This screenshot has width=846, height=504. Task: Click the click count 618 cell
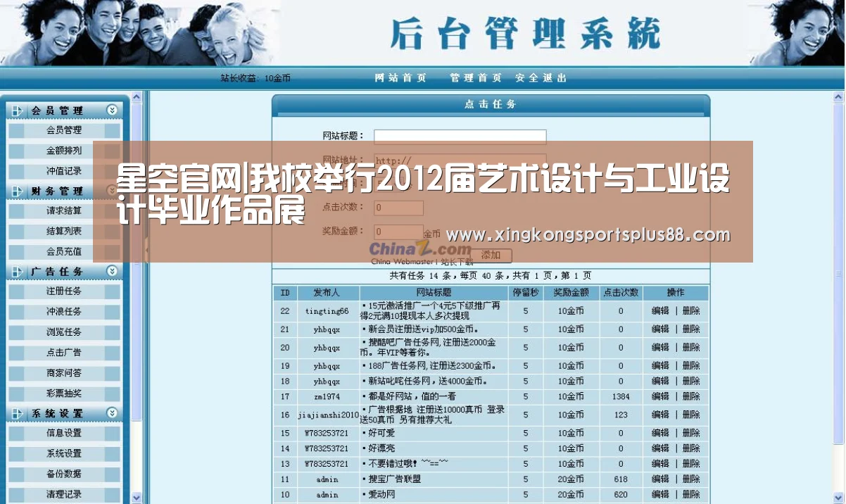click(x=621, y=479)
